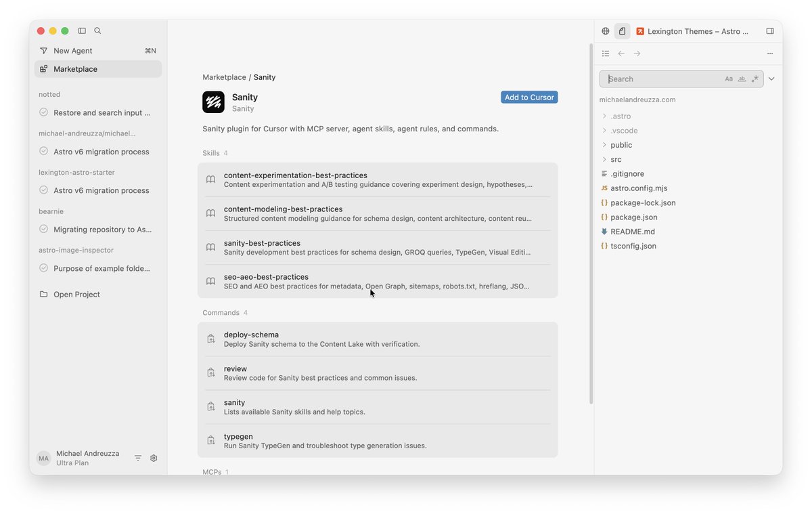Click the Add to Cursor button

pos(529,98)
